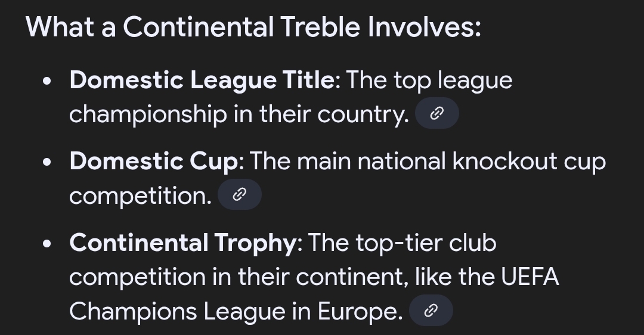Click the text 'competition in their continent'
This screenshot has width=644, height=335.
pyautogui.click(x=238, y=277)
